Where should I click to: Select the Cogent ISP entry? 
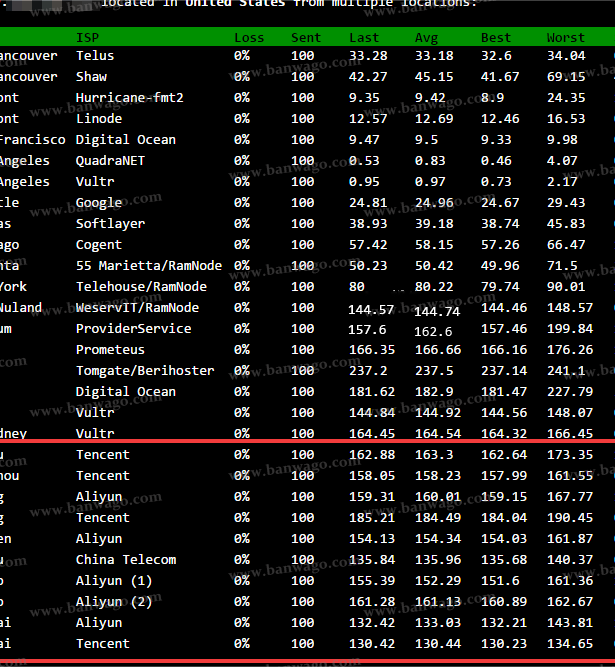(x=99, y=245)
